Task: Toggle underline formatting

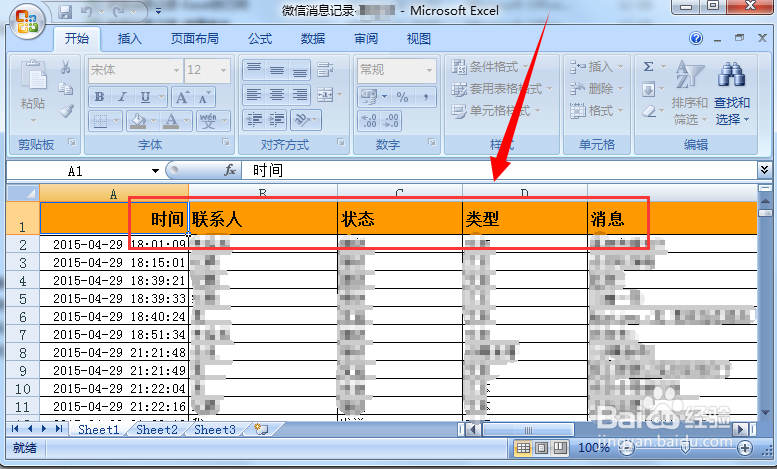Action: [145, 97]
